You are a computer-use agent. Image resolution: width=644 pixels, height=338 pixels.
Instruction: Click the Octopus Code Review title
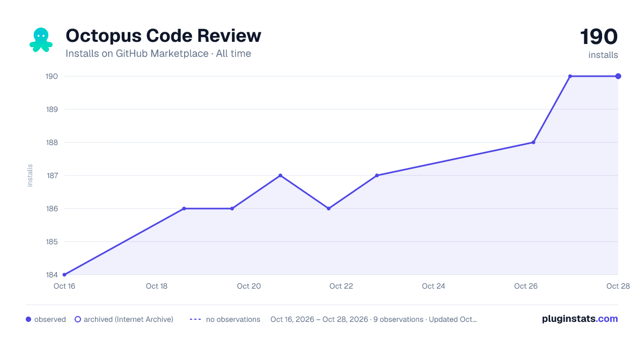pyautogui.click(x=163, y=35)
